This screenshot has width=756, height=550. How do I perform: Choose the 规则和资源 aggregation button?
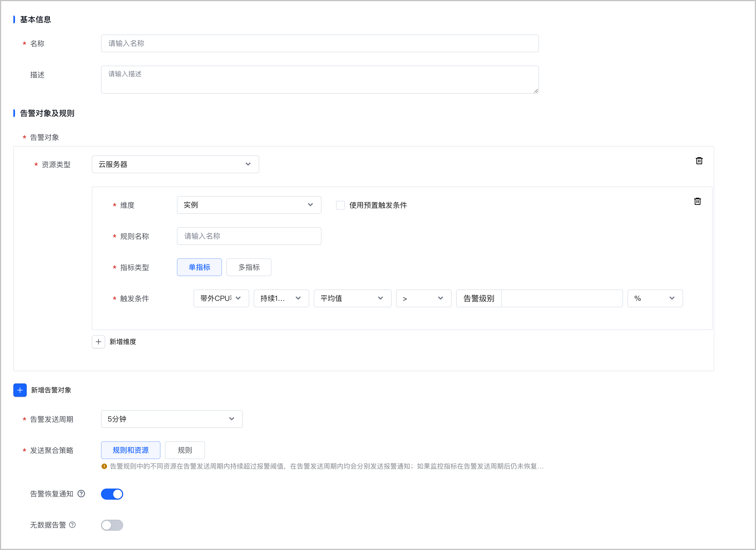[131, 450]
